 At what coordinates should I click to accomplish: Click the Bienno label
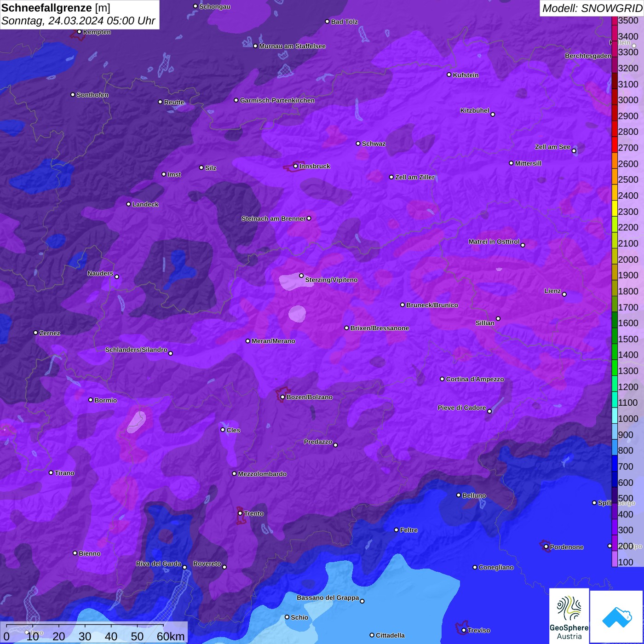(90, 553)
